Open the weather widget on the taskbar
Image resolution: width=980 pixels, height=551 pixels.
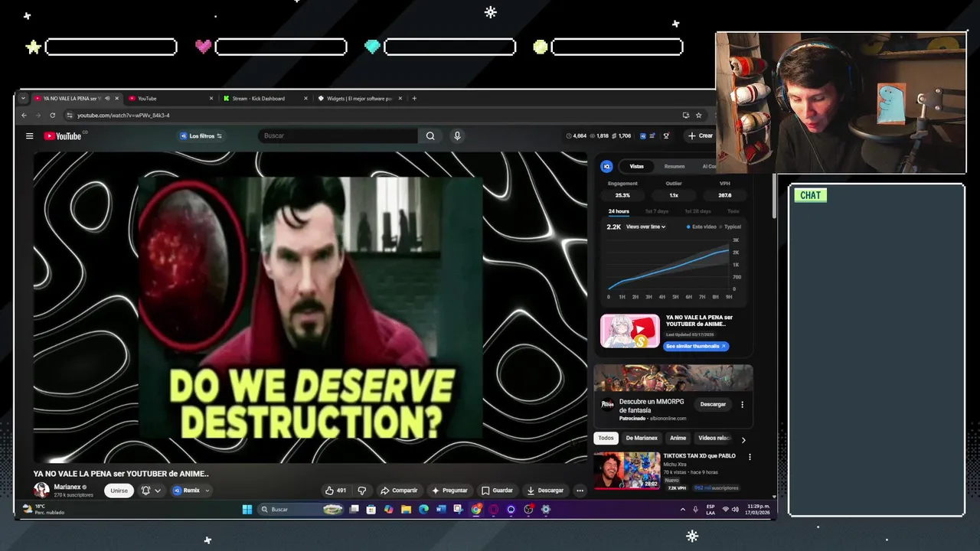pos(44,509)
